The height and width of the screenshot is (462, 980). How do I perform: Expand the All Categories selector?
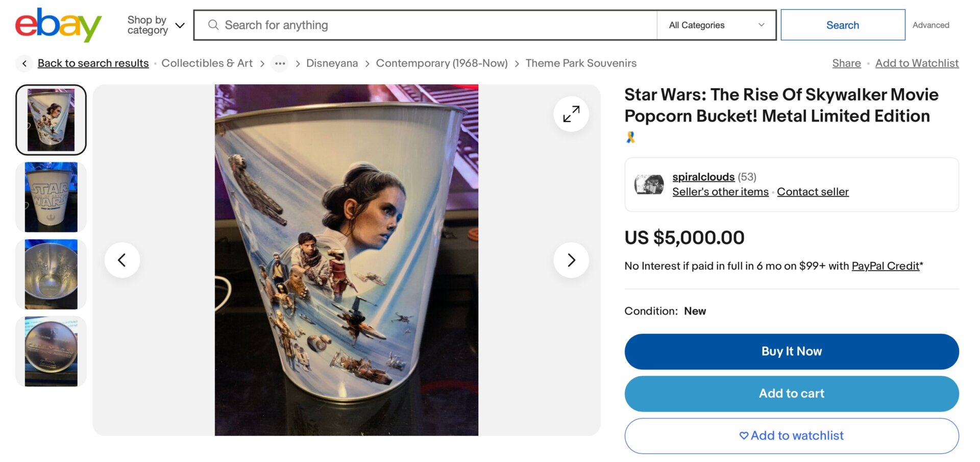tap(716, 25)
